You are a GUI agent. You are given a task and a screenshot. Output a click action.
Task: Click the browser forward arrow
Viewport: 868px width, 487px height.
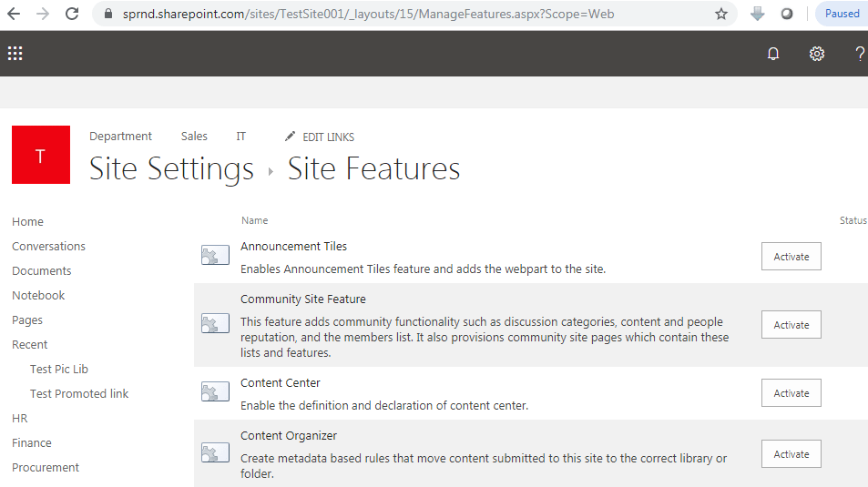43,14
